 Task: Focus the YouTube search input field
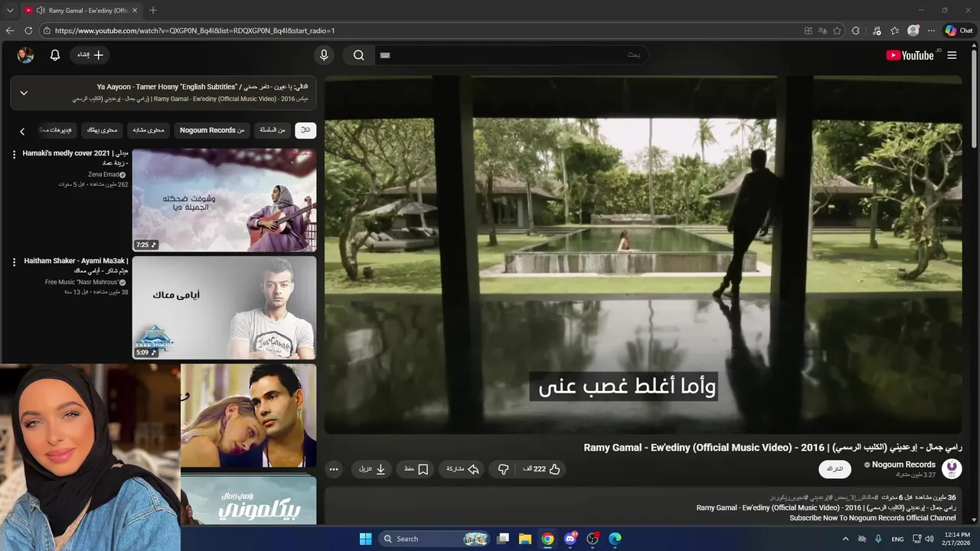[510, 55]
